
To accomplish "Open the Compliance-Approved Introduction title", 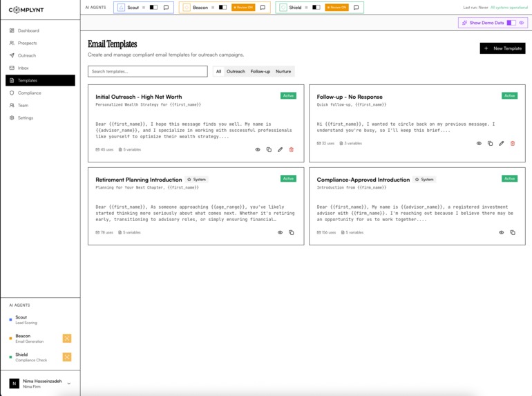I will [363, 180].
